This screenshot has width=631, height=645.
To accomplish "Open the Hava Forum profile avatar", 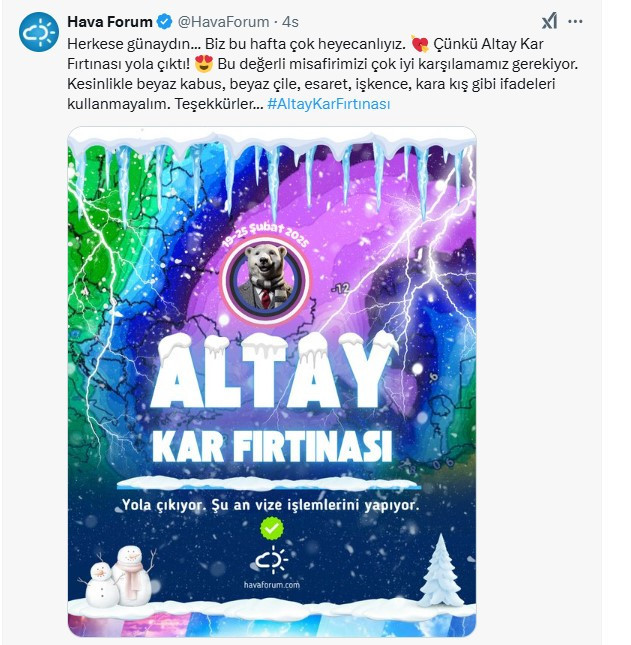I will click(x=39, y=32).
